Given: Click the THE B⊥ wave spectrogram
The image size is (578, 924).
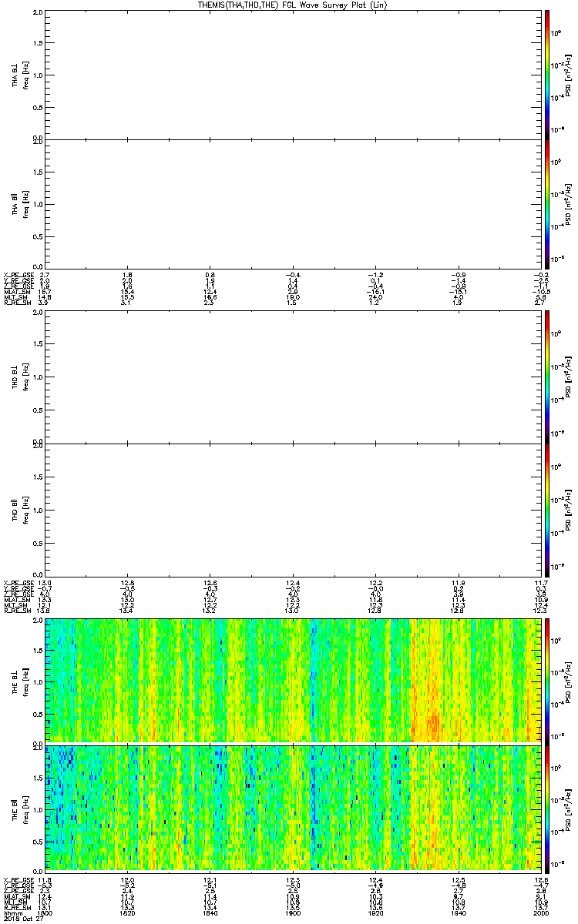Looking at the screenshot, I should [x=293, y=680].
